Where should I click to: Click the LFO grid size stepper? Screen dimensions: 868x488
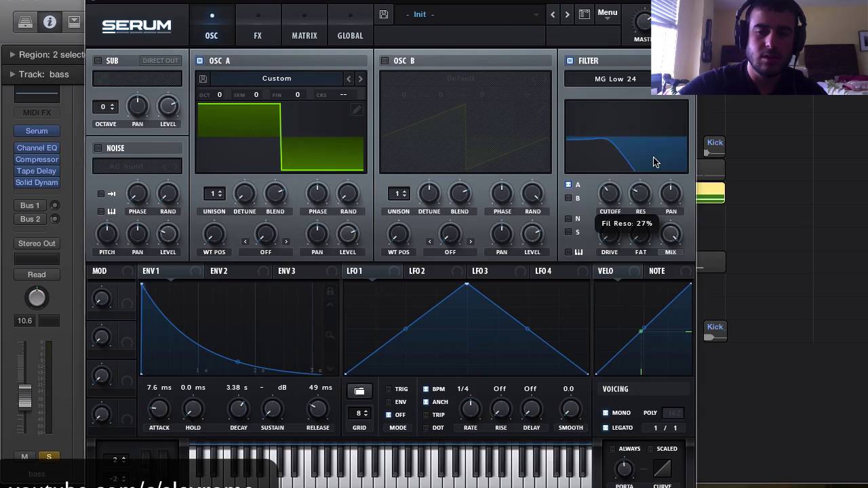pos(360,413)
